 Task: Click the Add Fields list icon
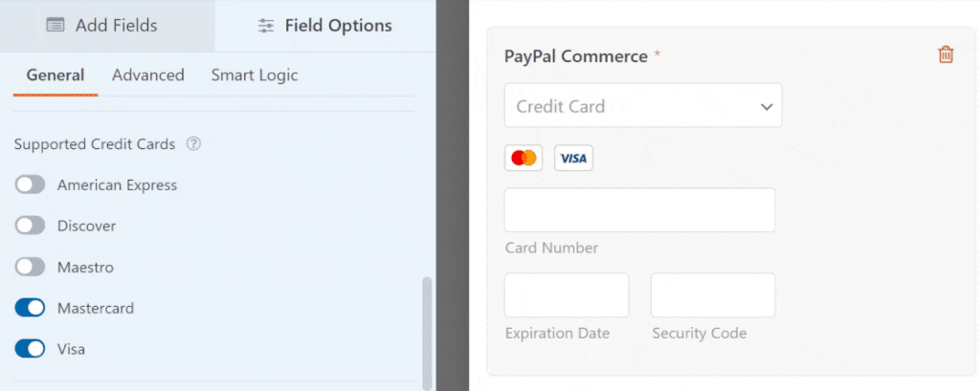[55, 26]
